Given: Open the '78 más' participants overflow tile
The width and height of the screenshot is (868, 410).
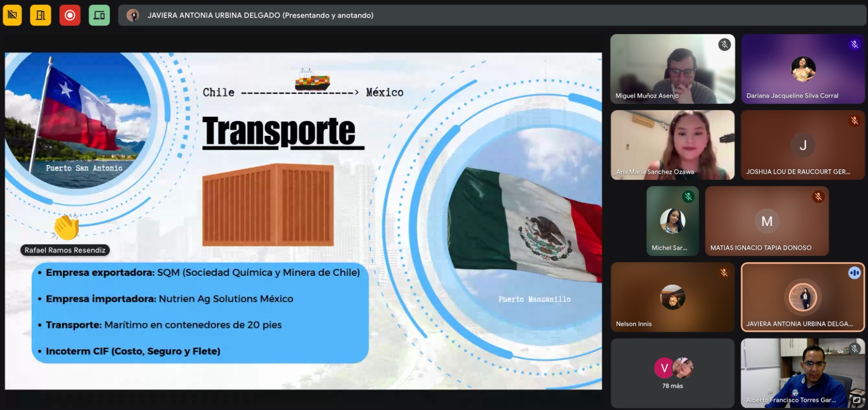Looking at the screenshot, I should pyautogui.click(x=673, y=373).
